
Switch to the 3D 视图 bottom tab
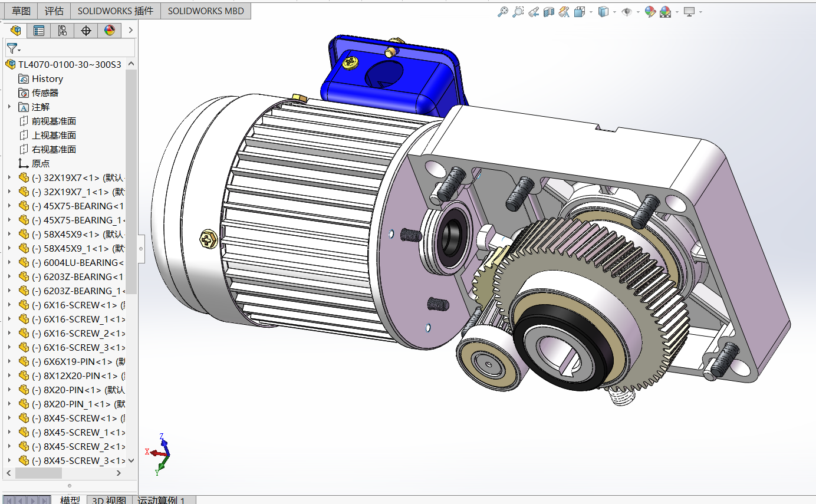pos(109,500)
